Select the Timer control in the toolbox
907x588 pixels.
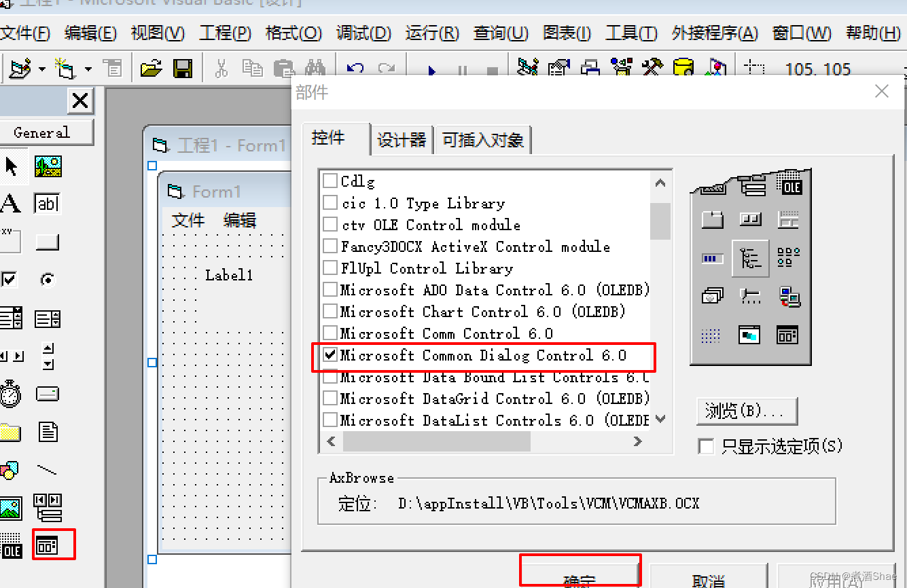(10, 393)
